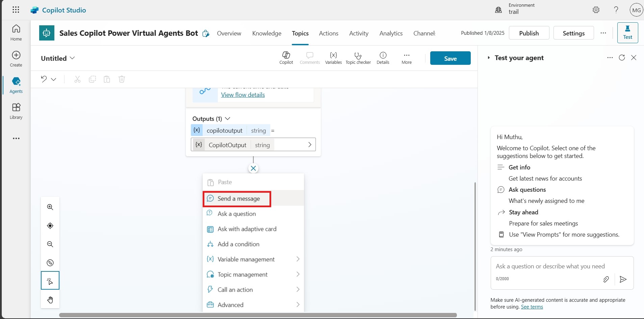This screenshot has height=319, width=644.
Task: Refresh the test agent conversation
Action: pyautogui.click(x=622, y=58)
